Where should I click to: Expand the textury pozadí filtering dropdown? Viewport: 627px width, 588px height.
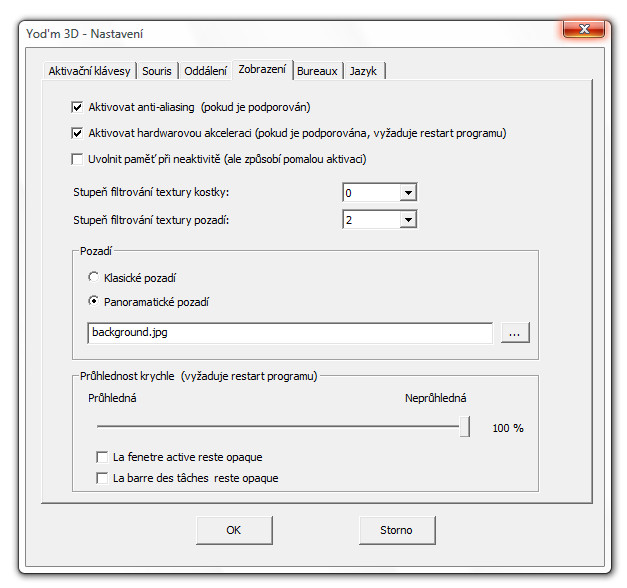point(408,220)
